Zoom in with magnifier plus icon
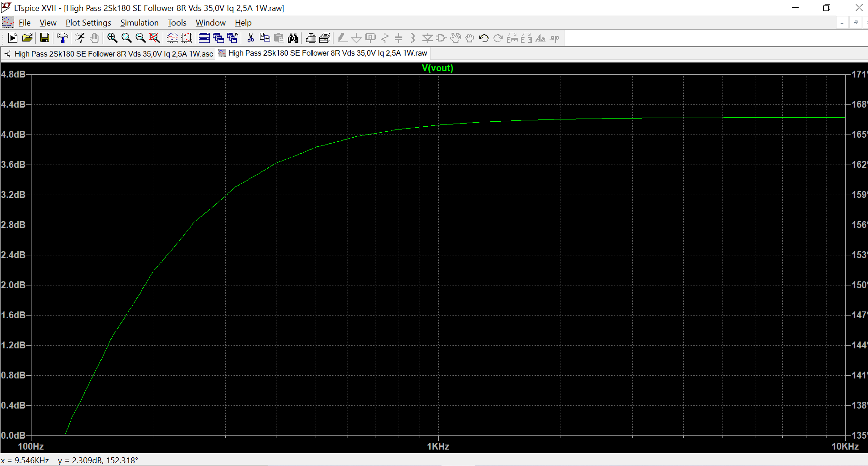The height and width of the screenshot is (466, 868). 112,38
